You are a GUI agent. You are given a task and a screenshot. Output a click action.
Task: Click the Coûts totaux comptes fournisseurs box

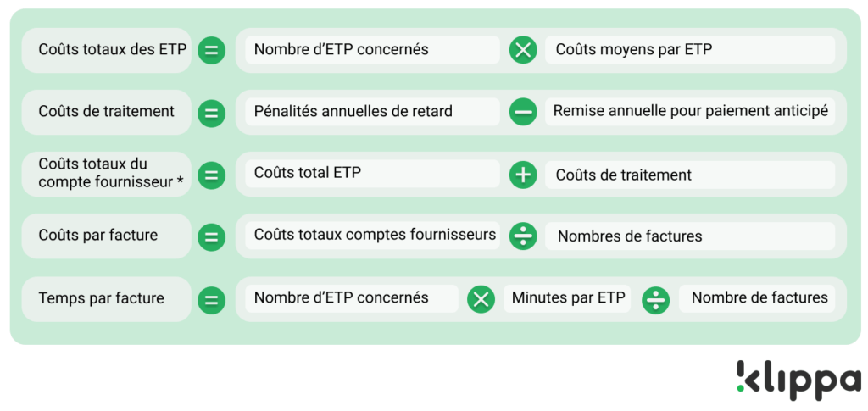click(373, 236)
